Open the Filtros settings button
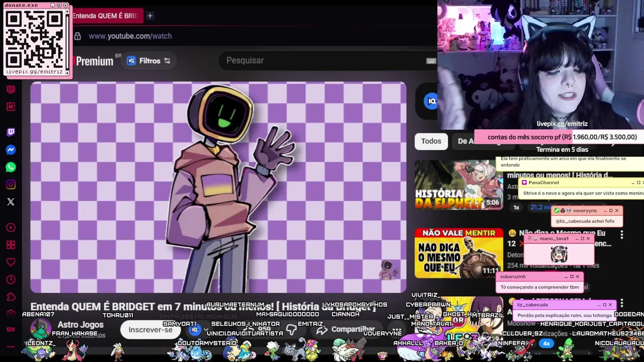The width and height of the screenshot is (644, 362). tap(148, 61)
